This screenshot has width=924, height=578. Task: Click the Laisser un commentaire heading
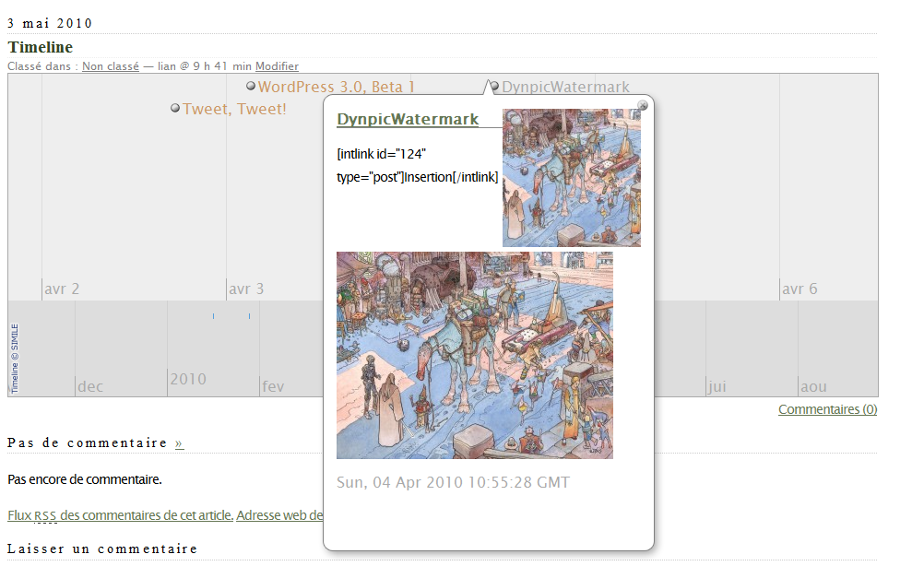coord(102,549)
